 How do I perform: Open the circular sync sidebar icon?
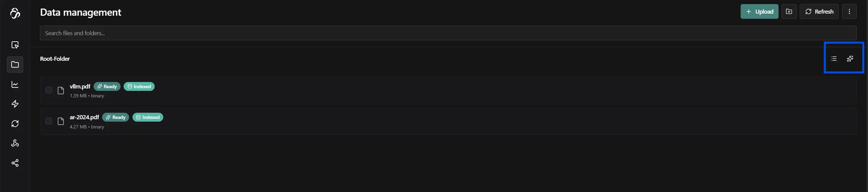coord(15,124)
